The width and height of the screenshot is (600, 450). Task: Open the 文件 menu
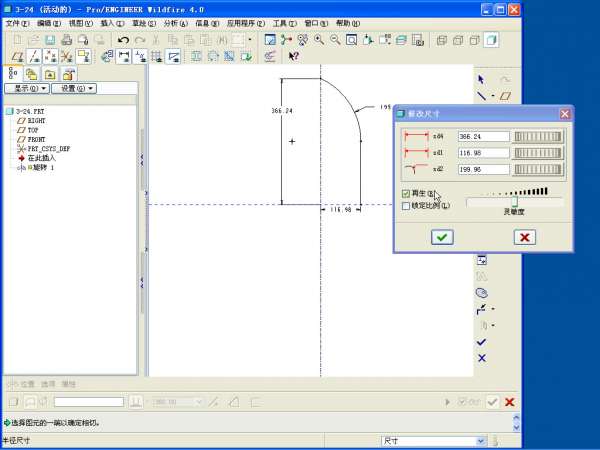click(17, 23)
